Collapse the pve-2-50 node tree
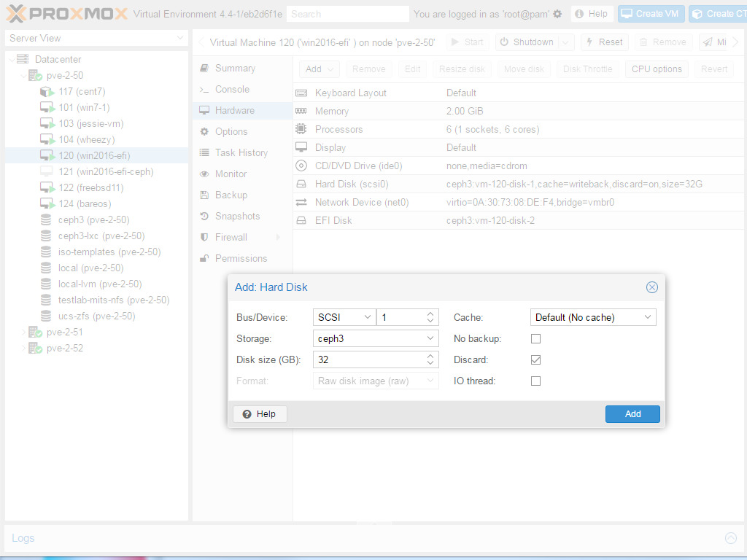The width and height of the screenshot is (747, 560). [23, 75]
